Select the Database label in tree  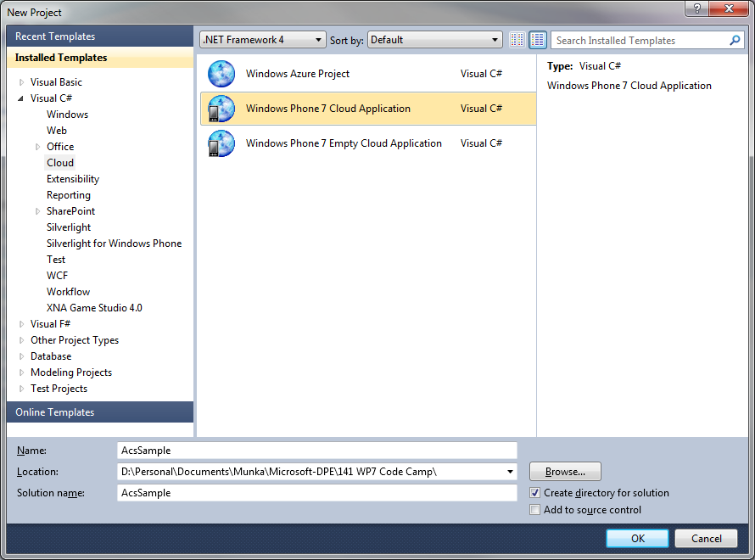point(51,356)
